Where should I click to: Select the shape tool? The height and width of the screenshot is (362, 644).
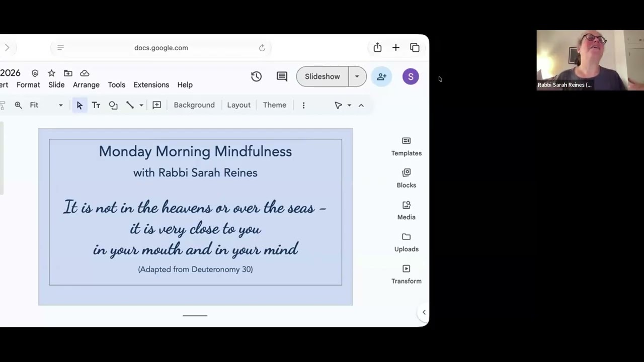pyautogui.click(x=113, y=105)
